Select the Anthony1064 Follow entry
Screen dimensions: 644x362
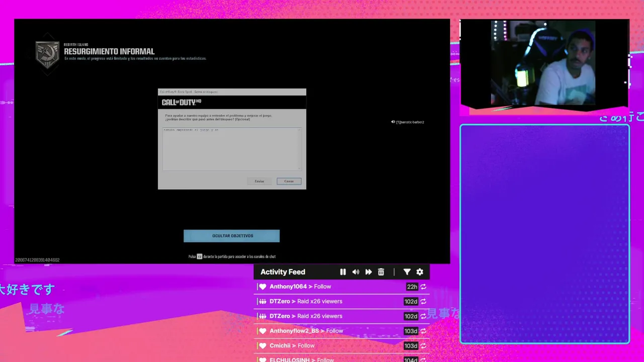point(342,287)
